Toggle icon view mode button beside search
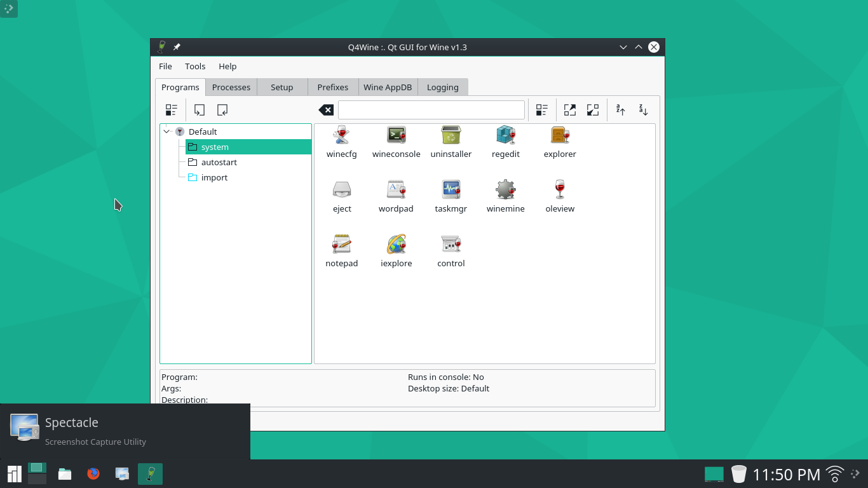The height and width of the screenshot is (488, 868). [x=542, y=110]
